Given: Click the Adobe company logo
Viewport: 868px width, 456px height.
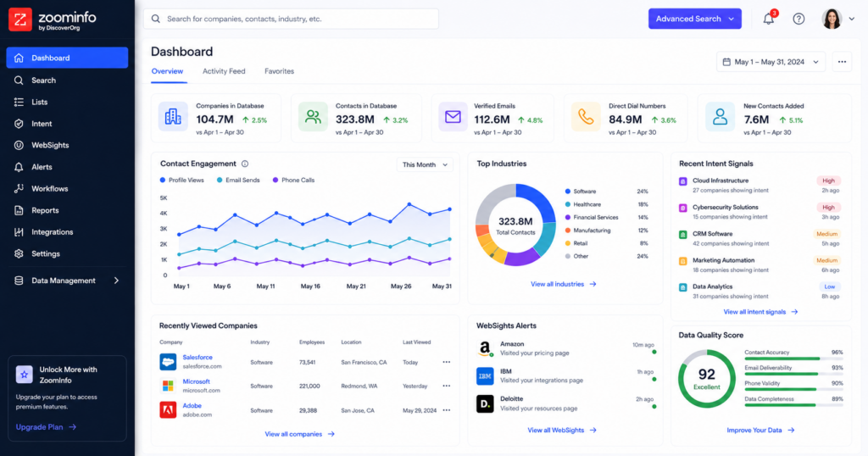Looking at the screenshot, I should 168,410.
